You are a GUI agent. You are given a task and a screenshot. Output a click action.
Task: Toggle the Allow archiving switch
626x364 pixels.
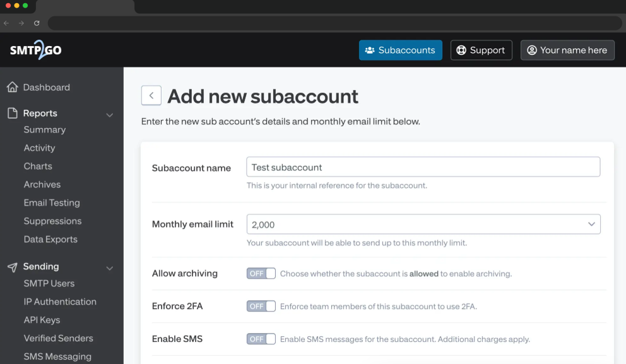(261, 273)
